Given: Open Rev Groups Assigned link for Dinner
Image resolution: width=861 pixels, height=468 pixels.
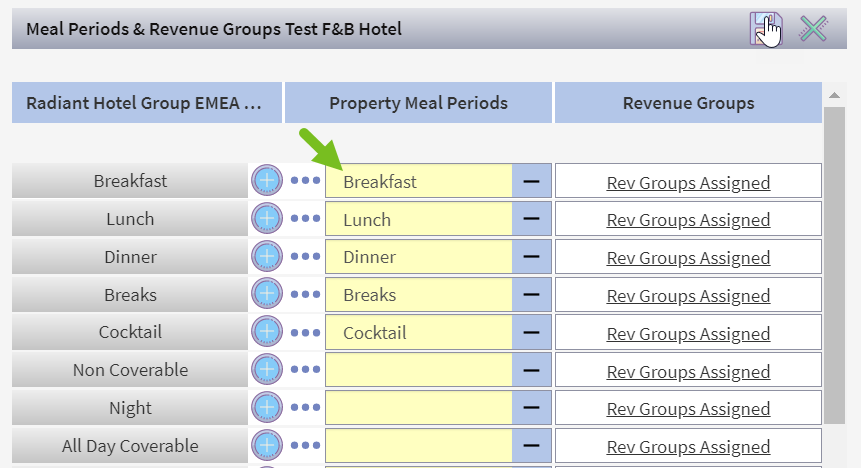Looking at the screenshot, I should pos(688,258).
